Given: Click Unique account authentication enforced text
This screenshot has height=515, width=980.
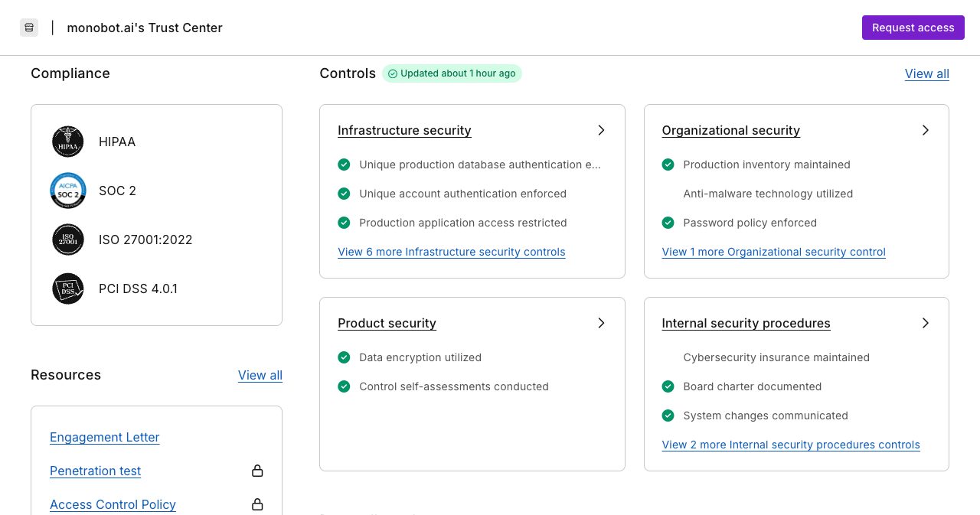Looking at the screenshot, I should point(462,194).
